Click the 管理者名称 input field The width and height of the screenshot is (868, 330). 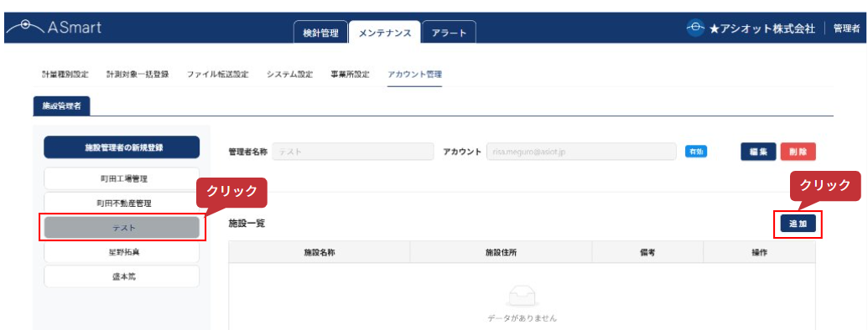click(352, 152)
